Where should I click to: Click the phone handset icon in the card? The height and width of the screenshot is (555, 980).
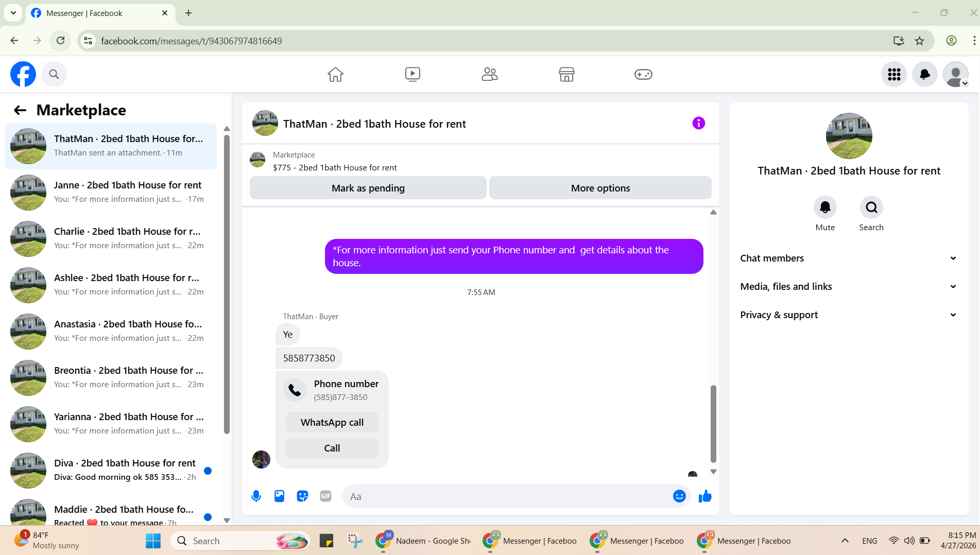pyautogui.click(x=295, y=390)
